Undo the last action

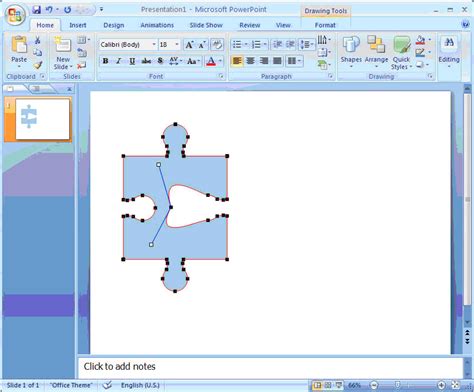[49, 10]
